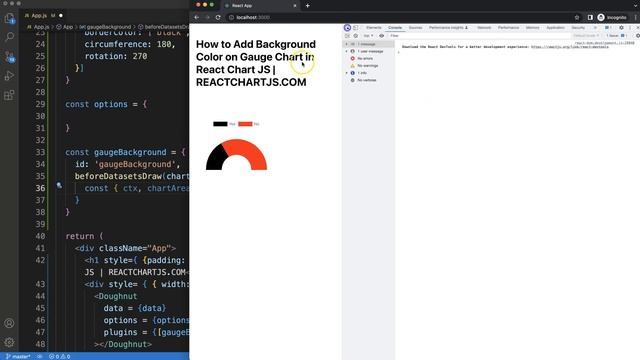Toggle the black legend item in chart

(224, 124)
